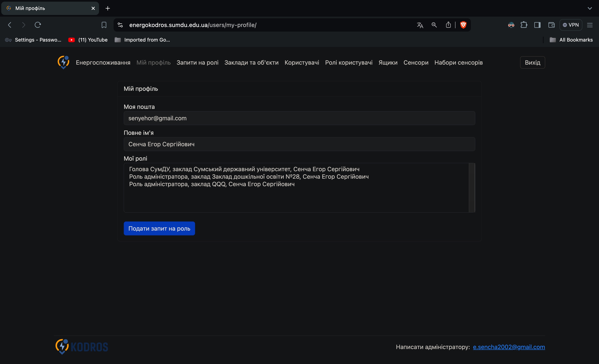The image size is (599, 364).
Task: Reload the page
Action: (38, 25)
